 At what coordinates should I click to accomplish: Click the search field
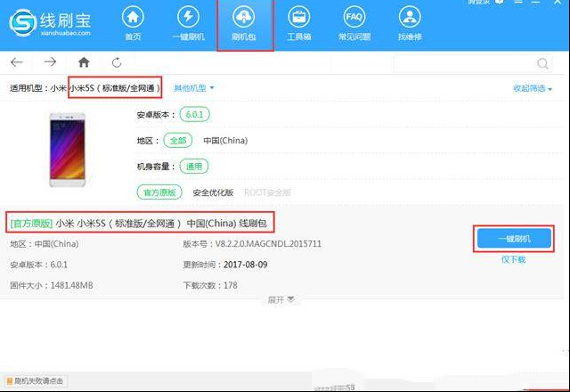coord(473,63)
